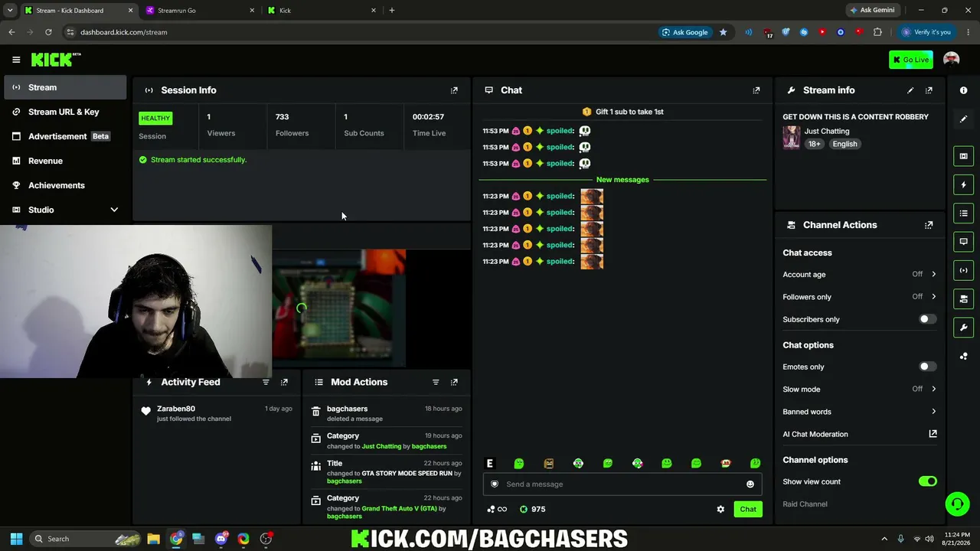Click the info icon atop the right sidebar
The height and width of the screenshot is (551, 980).
click(964, 90)
